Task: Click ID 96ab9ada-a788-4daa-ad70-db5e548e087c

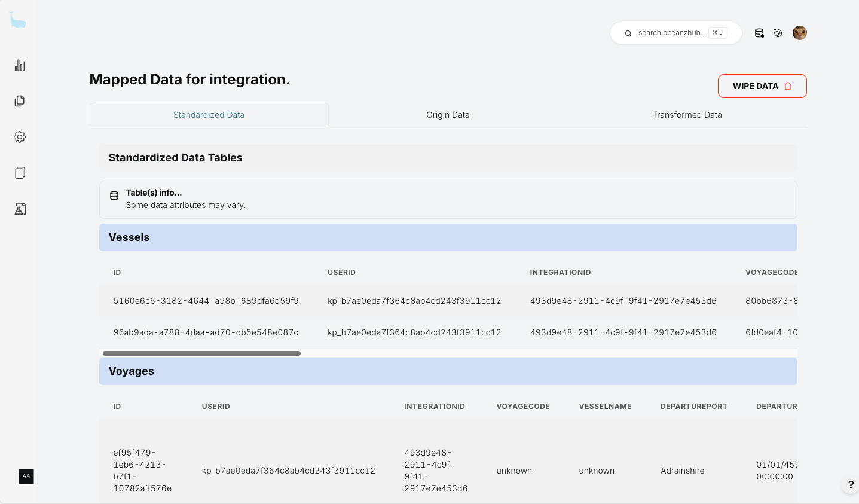Action: [x=206, y=332]
